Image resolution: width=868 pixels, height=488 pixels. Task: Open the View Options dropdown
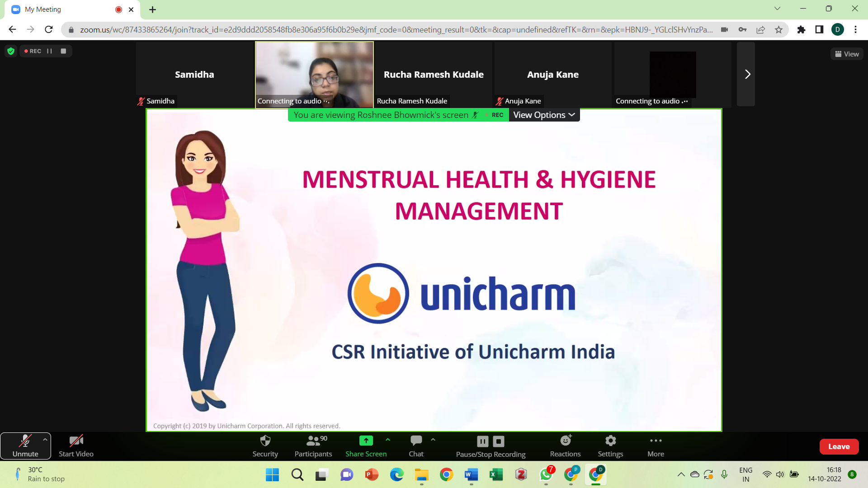(544, 115)
